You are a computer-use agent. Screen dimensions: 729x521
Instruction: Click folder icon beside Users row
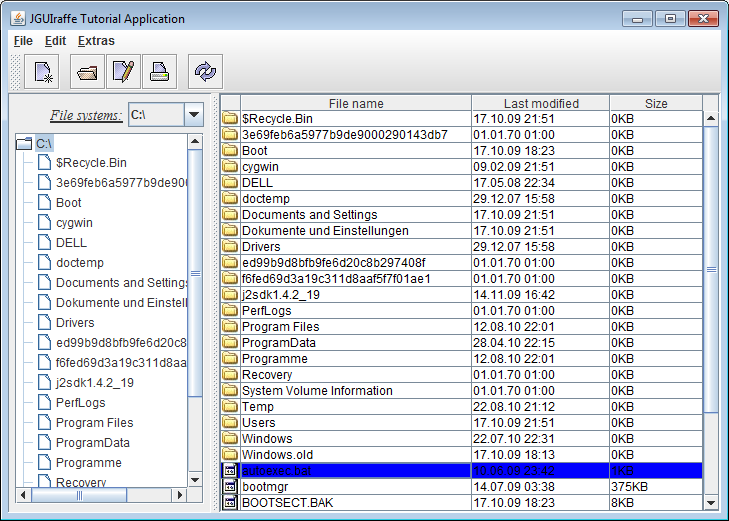(230, 422)
